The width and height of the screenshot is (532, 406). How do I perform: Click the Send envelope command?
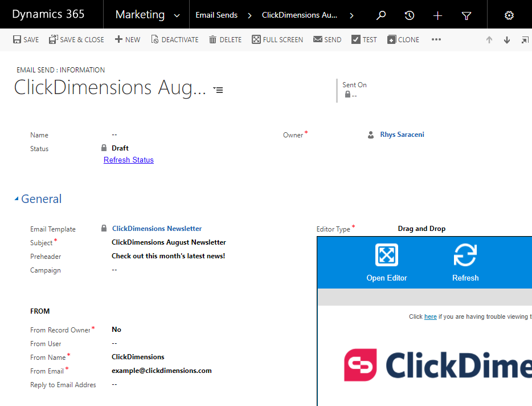328,40
